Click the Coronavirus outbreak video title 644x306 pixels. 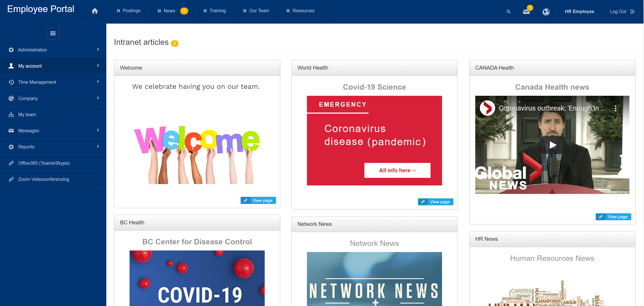coord(552,108)
